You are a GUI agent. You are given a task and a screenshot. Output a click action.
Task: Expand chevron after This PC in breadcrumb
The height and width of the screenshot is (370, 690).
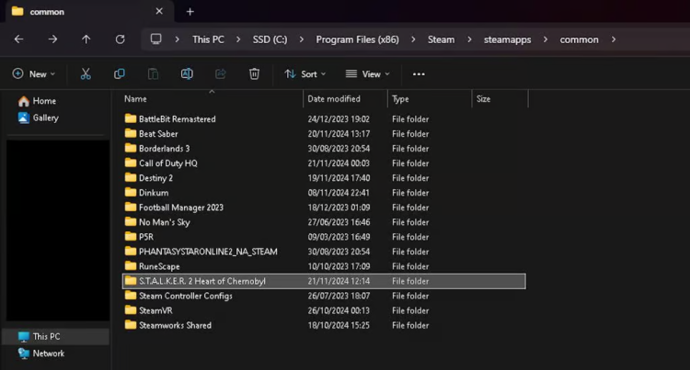pyautogui.click(x=238, y=40)
